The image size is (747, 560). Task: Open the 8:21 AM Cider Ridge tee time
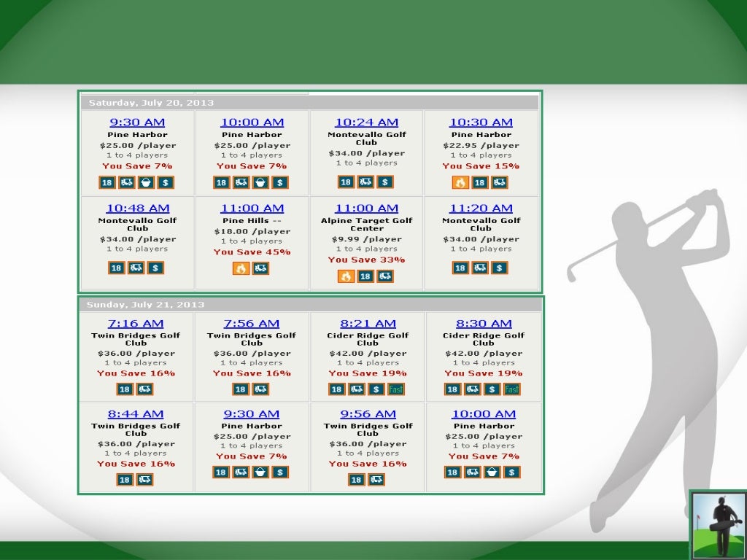[368, 323]
